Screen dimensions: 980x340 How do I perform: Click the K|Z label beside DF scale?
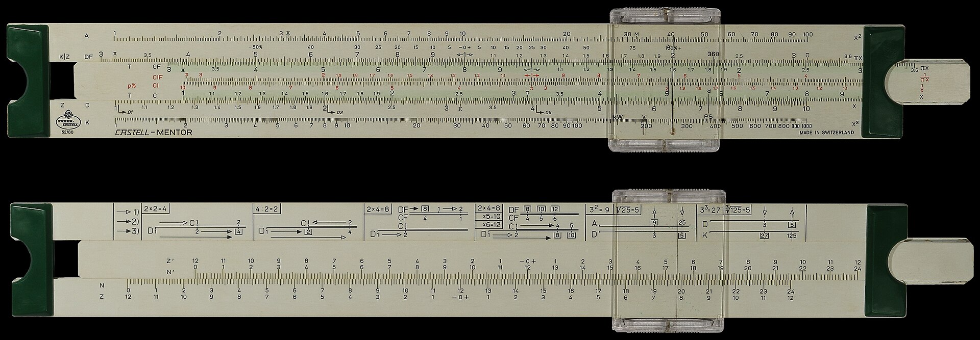[65, 57]
